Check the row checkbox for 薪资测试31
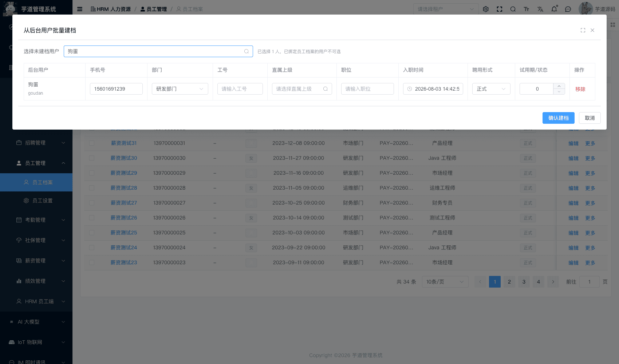 92,143
